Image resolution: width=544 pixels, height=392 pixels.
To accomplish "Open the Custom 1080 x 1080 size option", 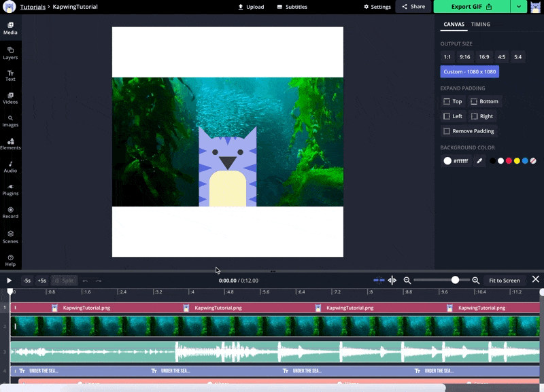I will [469, 71].
